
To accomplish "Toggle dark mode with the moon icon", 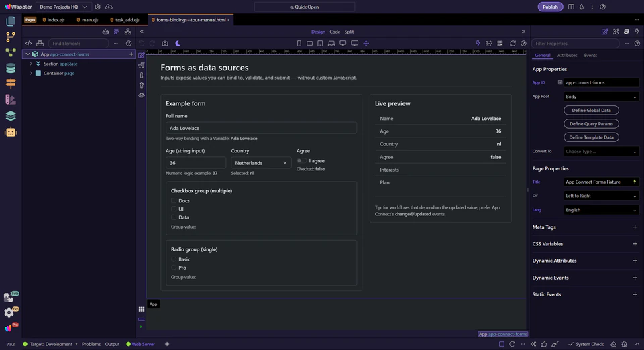I will coord(178,43).
